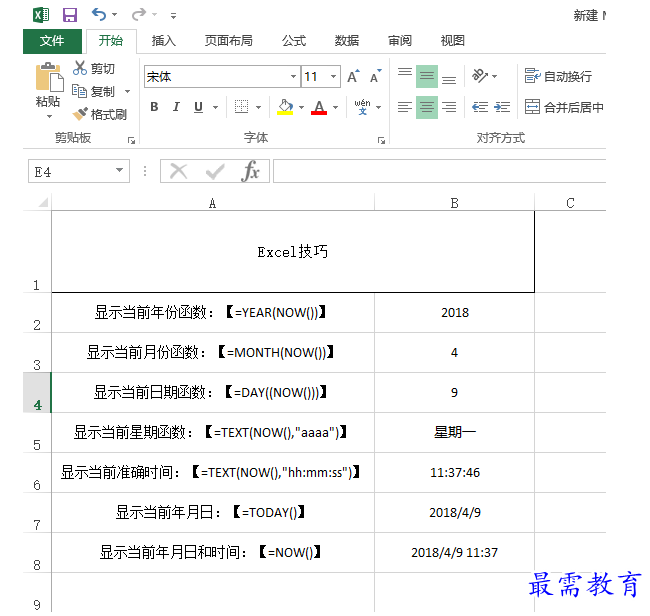Align text right
The width and height of the screenshot is (650, 616).
[449, 107]
